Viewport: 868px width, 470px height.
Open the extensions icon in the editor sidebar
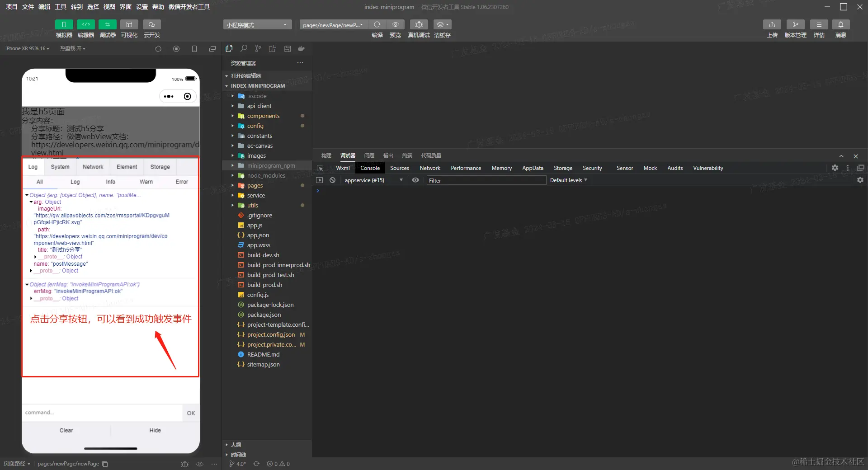pyautogui.click(x=273, y=48)
